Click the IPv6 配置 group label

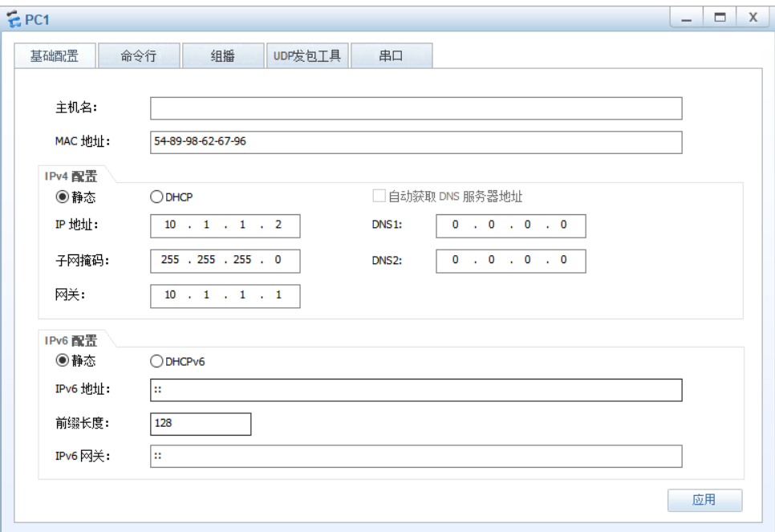[x=71, y=341]
